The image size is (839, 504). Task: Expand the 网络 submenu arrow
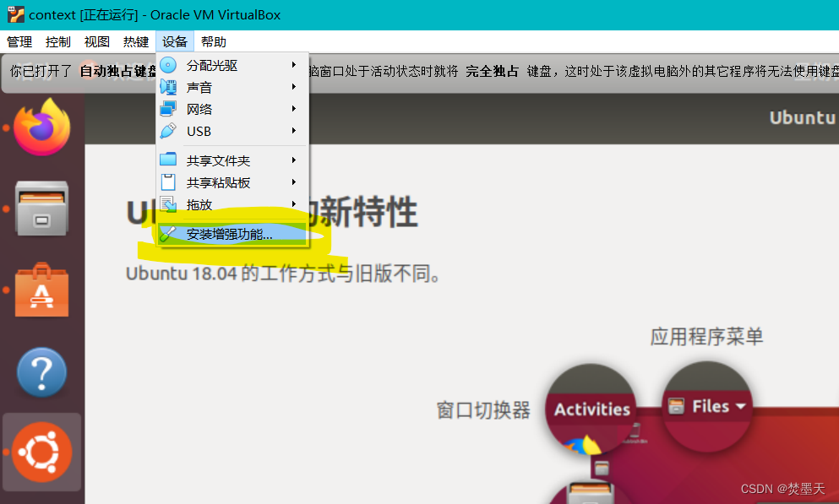point(294,109)
